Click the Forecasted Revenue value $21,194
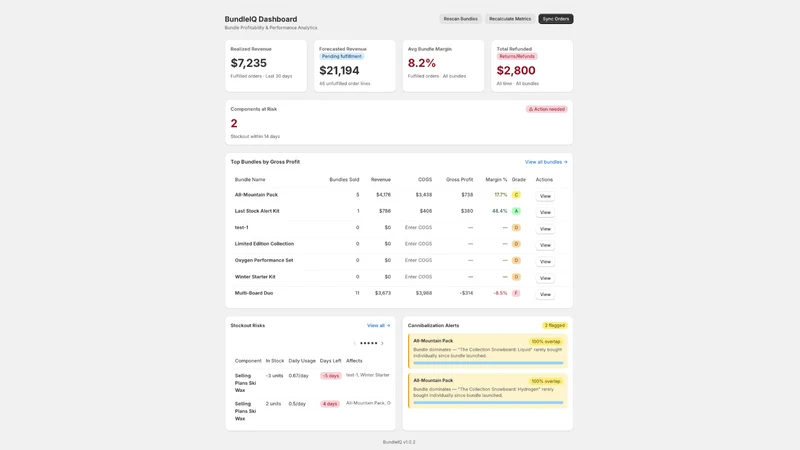 [339, 70]
